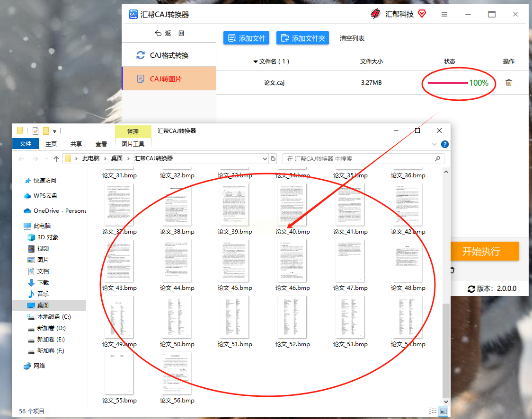
Task: Click 清空列表 to clear the list
Action: (352, 38)
